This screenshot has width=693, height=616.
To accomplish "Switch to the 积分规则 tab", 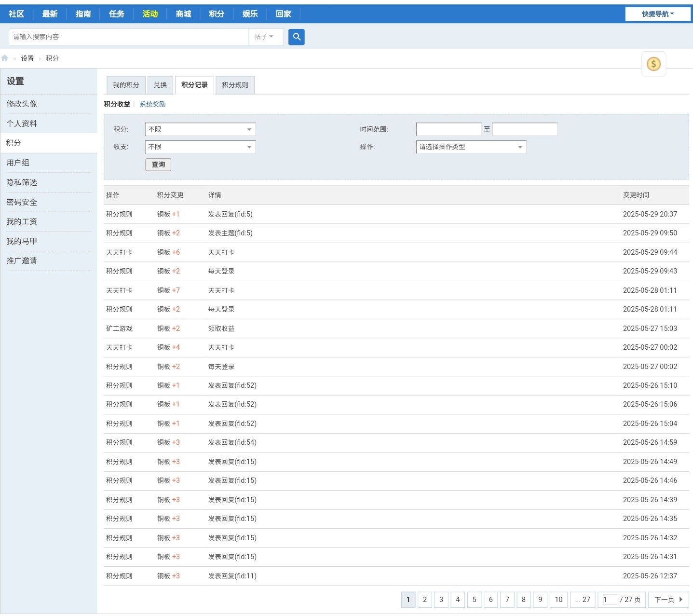I will coord(235,84).
